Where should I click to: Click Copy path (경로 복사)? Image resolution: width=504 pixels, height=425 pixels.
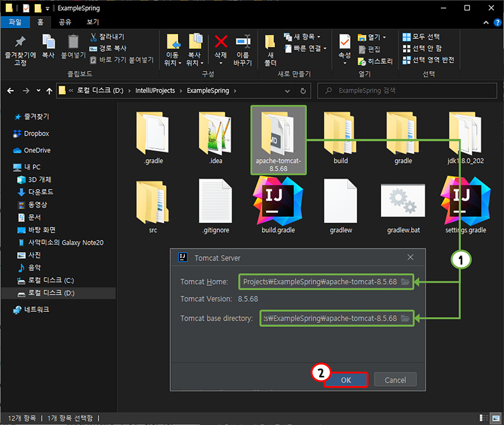click(x=108, y=48)
